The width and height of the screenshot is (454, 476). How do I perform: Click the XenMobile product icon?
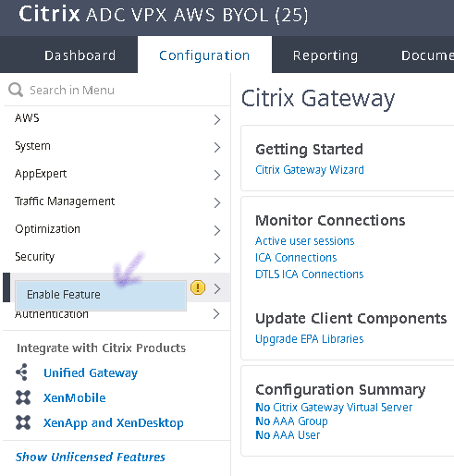click(x=23, y=397)
